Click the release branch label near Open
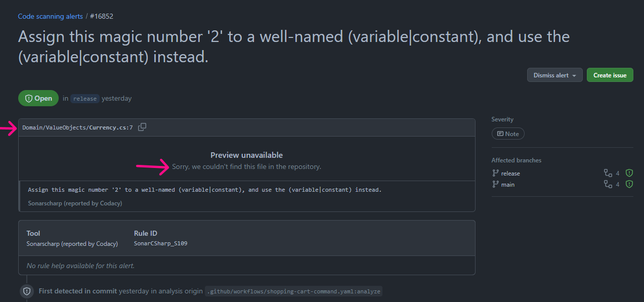Image resolution: width=644 pixels, height=302 pixels. [84, 99]
